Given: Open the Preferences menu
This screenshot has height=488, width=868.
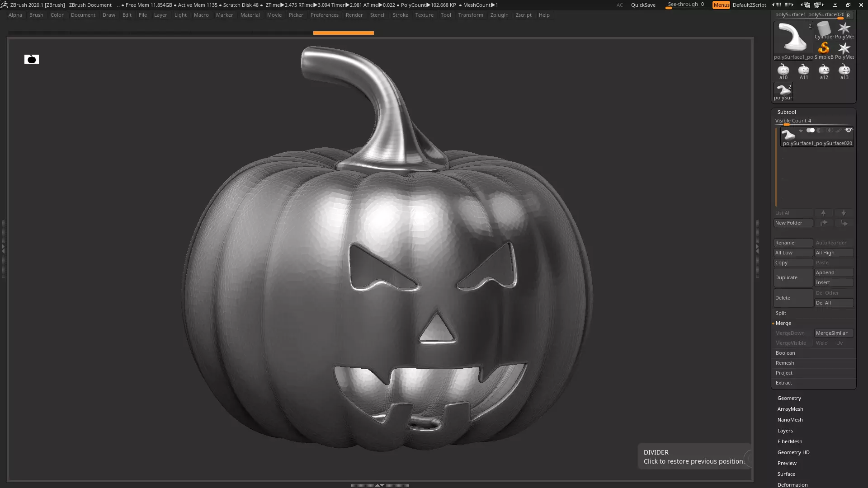Looking at the screenshot, I should point(324,15).
